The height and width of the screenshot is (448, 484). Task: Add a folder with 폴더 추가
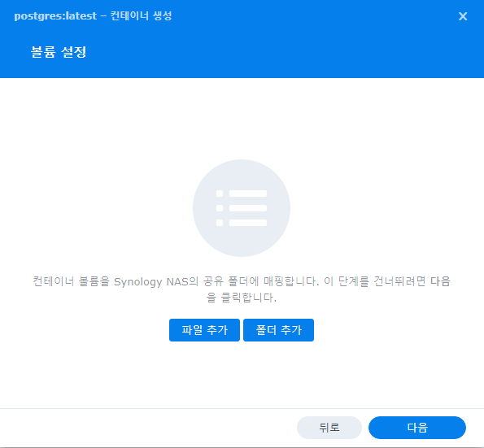[278, 330]
